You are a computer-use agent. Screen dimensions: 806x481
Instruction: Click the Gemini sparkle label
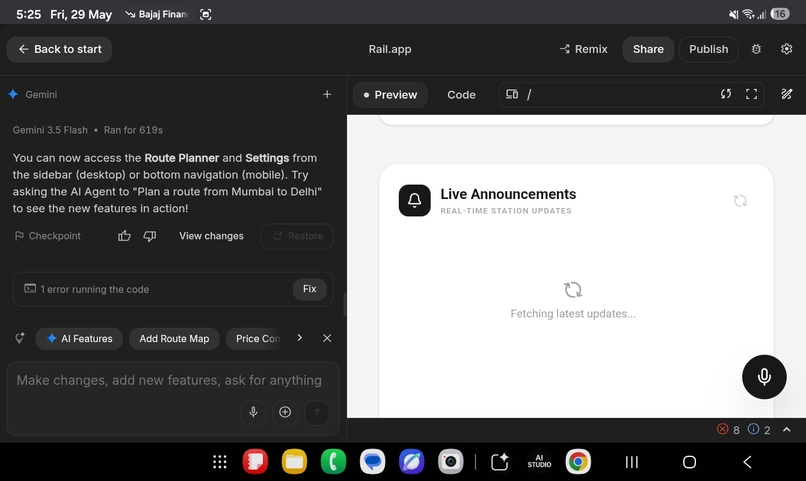click(33, 95)
